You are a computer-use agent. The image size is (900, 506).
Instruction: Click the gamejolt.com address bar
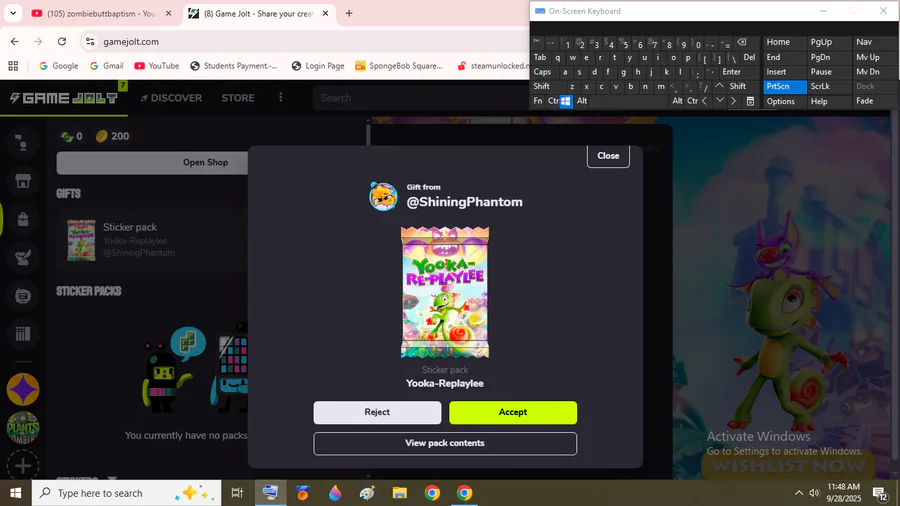tap(310, 41)
